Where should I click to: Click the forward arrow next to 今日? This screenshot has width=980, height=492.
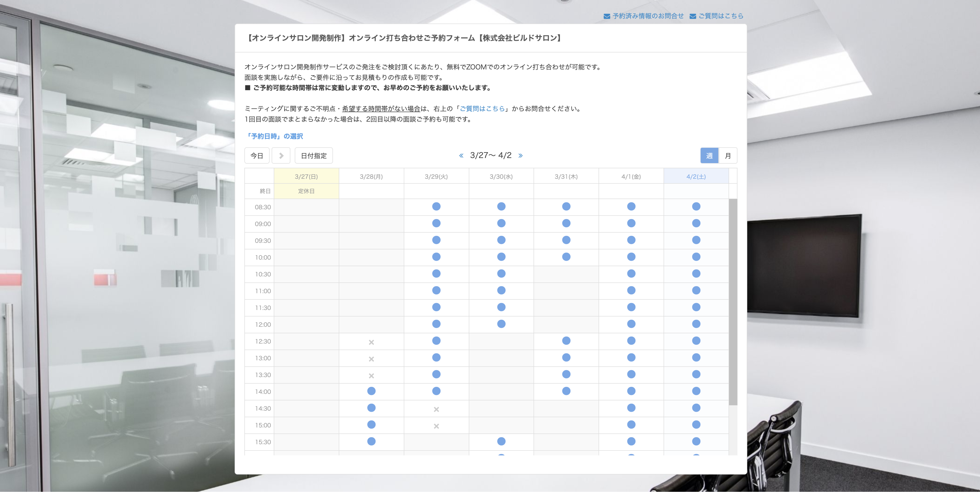pos(281,155)
